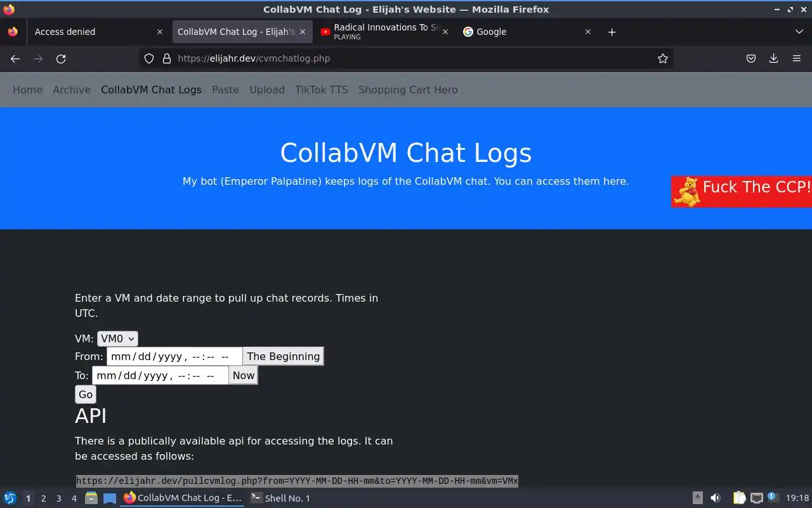Close the Access denied tab
This screenshot has width=812, height=508.
(x=160, y=32)
